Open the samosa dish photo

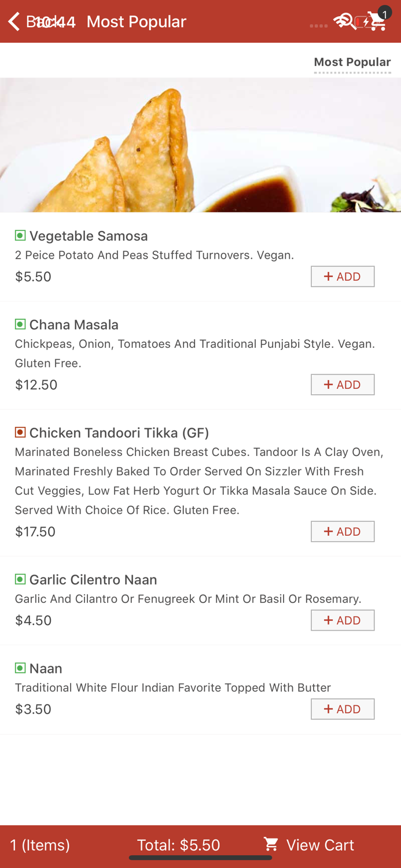click(x=200, y=145)
